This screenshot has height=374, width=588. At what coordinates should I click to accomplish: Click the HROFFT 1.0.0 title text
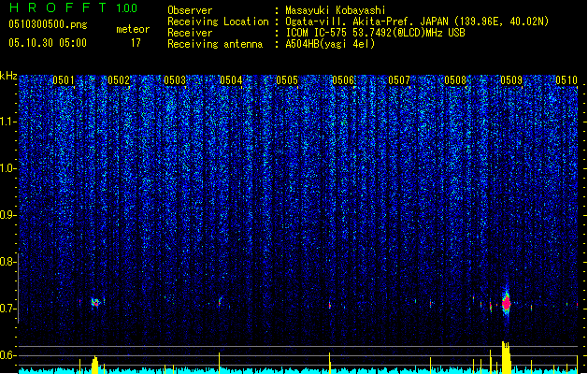click(x=73, y=7)
